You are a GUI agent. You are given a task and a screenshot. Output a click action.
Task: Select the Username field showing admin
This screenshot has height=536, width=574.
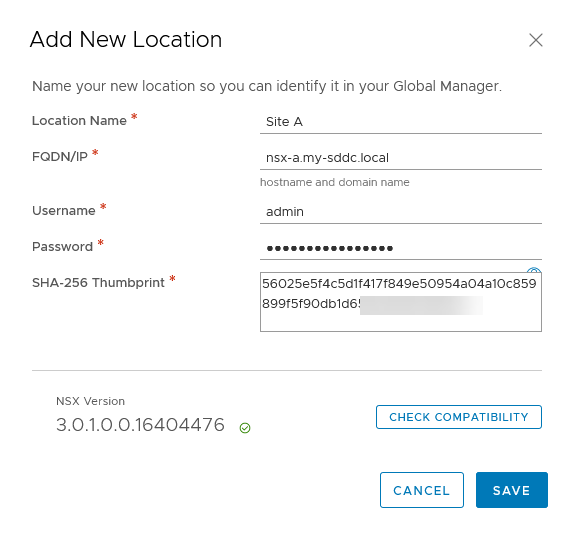[x=401, y=212]
